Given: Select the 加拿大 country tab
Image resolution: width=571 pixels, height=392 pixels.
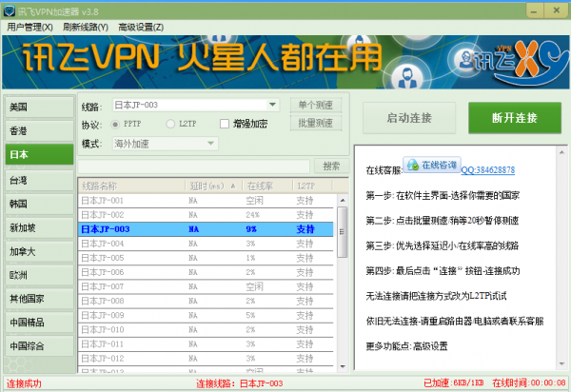Looking at the screenshot, I should coord(39,251).
